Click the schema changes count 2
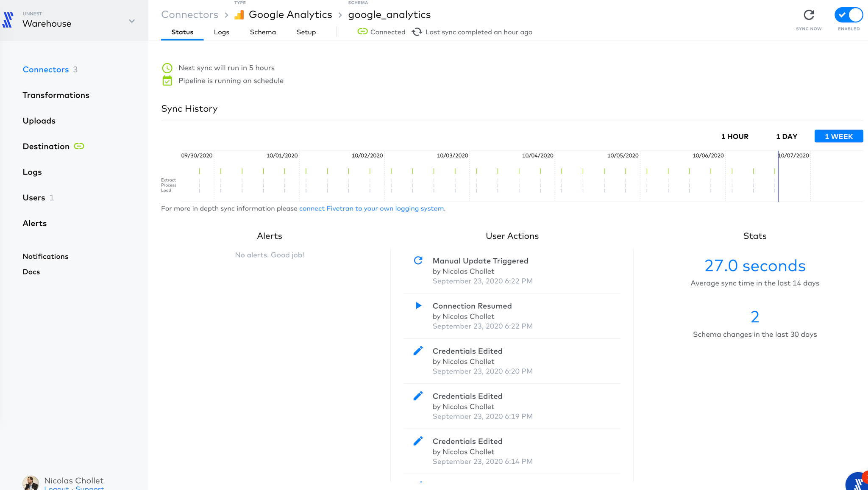The image size is (868, 490). [755, 317]
